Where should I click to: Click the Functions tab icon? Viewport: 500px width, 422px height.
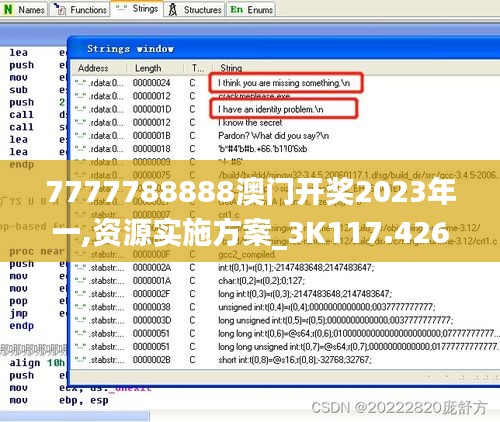click(x=59, y=9)
